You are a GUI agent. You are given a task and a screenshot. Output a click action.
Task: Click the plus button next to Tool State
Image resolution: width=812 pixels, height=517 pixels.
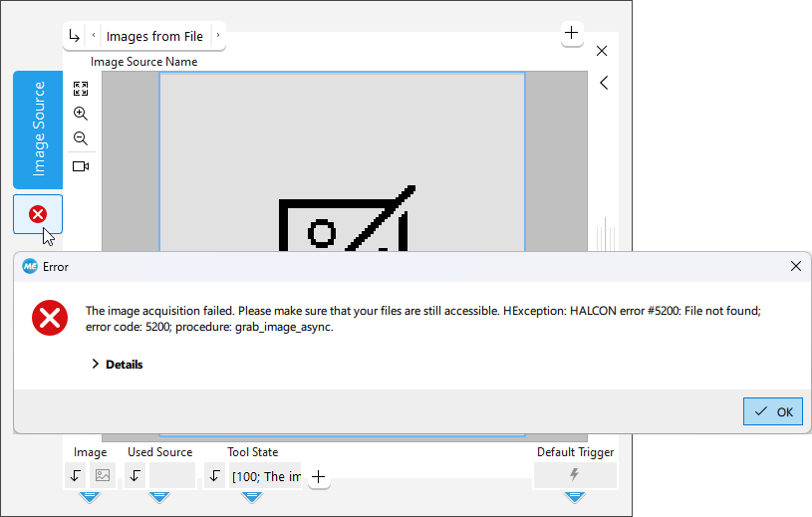(x=318, y=477)
